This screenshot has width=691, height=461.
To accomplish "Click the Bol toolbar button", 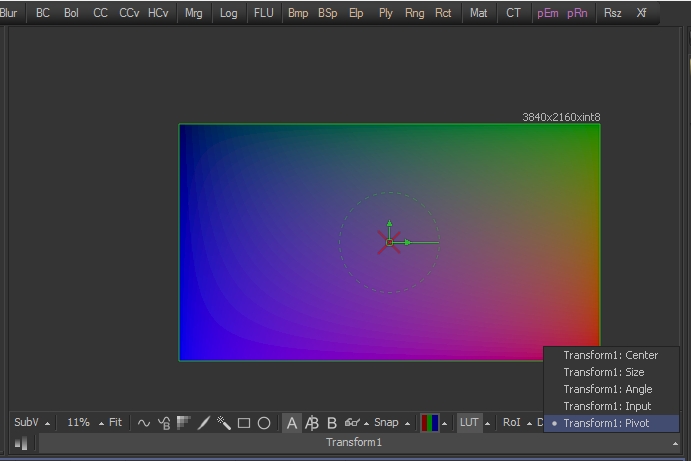I will point(71,13).
